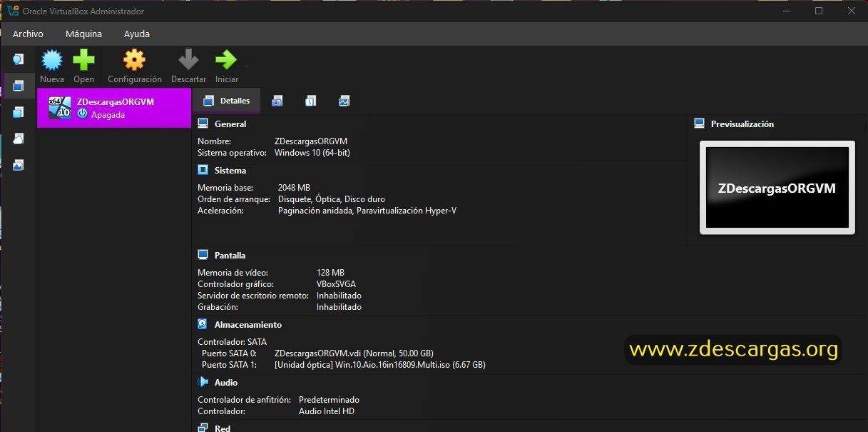The image size is (868, 432).
Task: Click the grey Descartar arrow icon
Action: click(188, 59)
